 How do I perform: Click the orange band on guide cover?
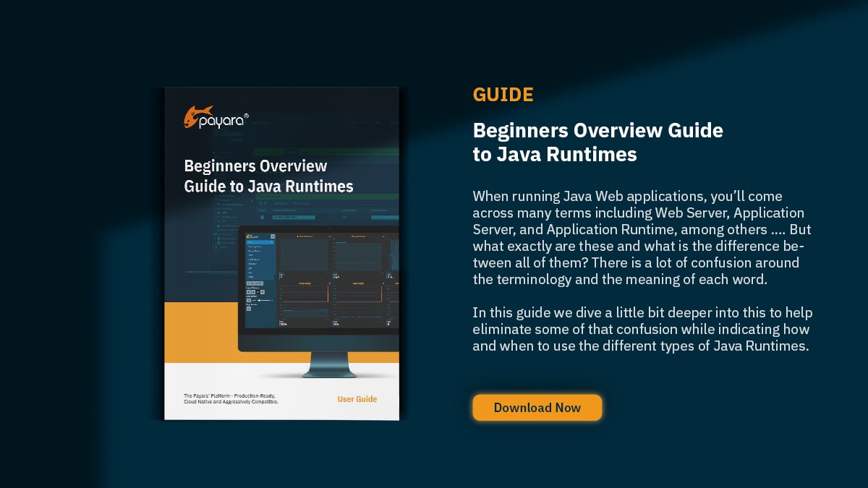(203, 333)
